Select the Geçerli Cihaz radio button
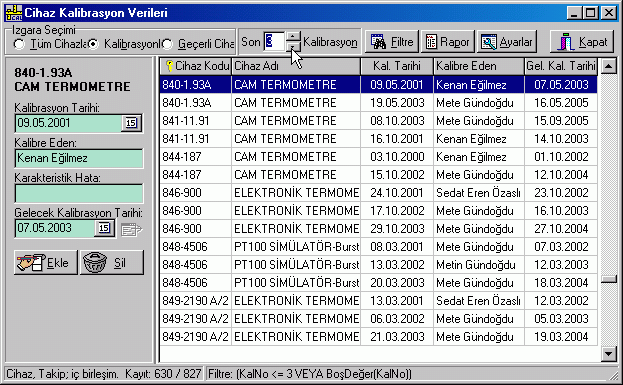This screenshot has height=385, width=623. pos(167,44)
